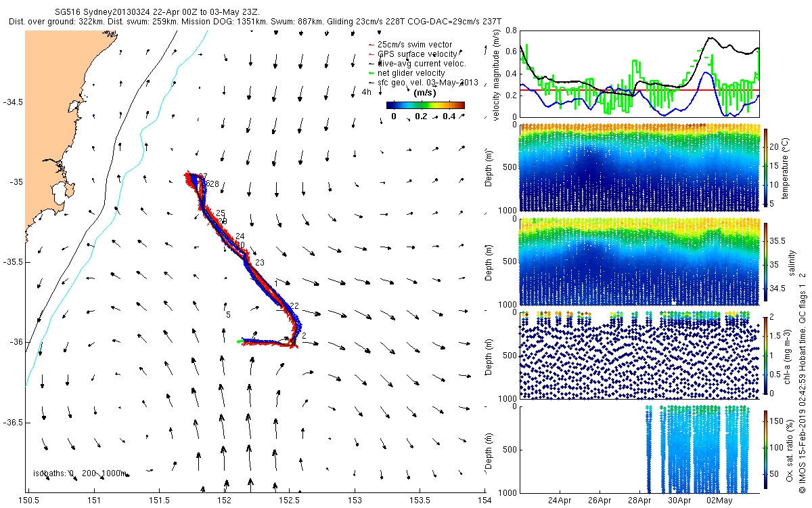Click the latitude tick '-36.5' on the map

coord(13,422)
